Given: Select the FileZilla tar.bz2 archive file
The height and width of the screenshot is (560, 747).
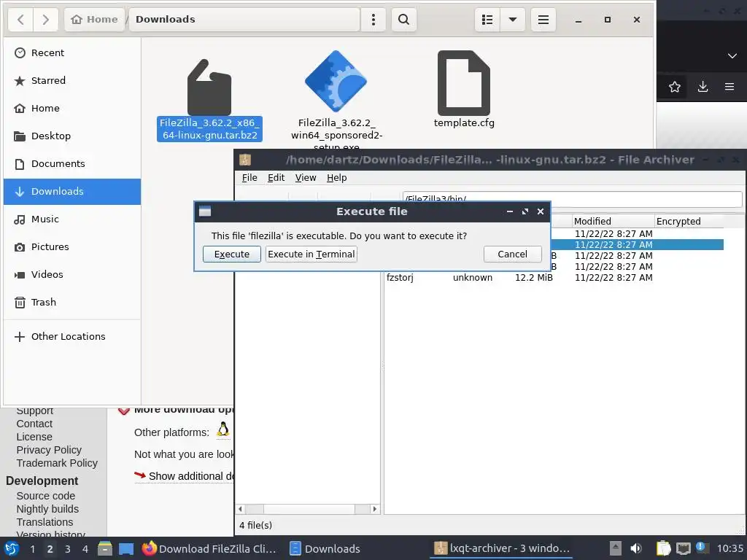Looking at the screenshot, I should tap(209, 99).
